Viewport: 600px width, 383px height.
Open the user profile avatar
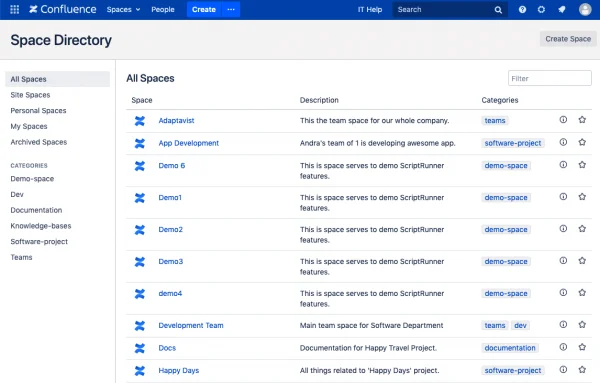(585, 10)
